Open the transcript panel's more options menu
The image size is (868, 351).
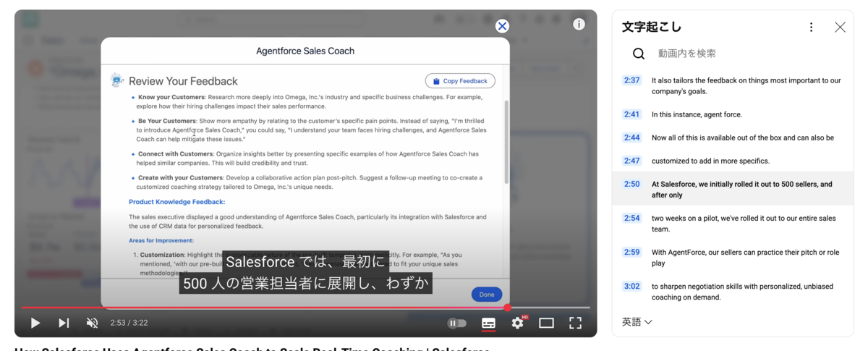click(811, 27)
